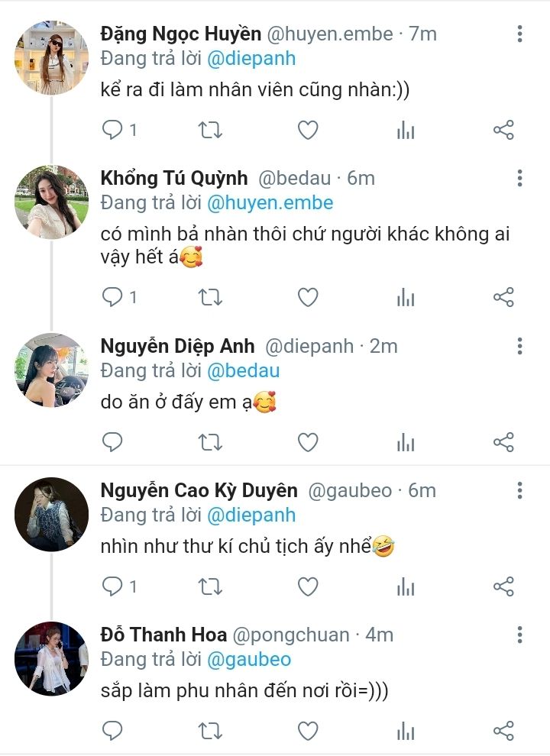
Task: Open more options for Đặng Ngọc Huyền's tweet
Action: (519, 34)
